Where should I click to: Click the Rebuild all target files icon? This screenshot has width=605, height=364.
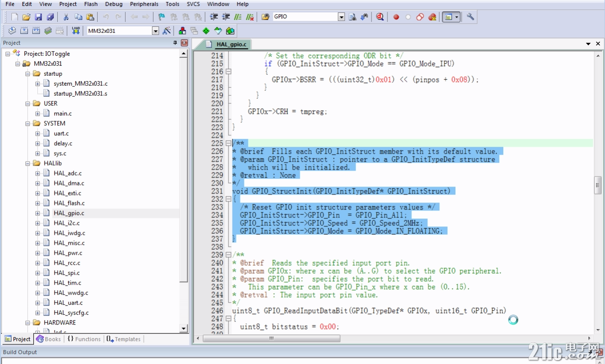(36, 31)
